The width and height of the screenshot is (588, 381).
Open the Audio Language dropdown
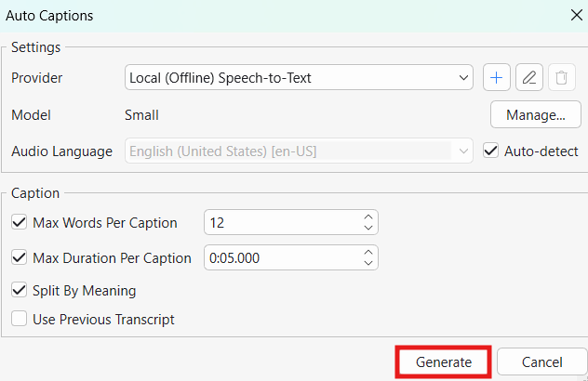point(299,151)
